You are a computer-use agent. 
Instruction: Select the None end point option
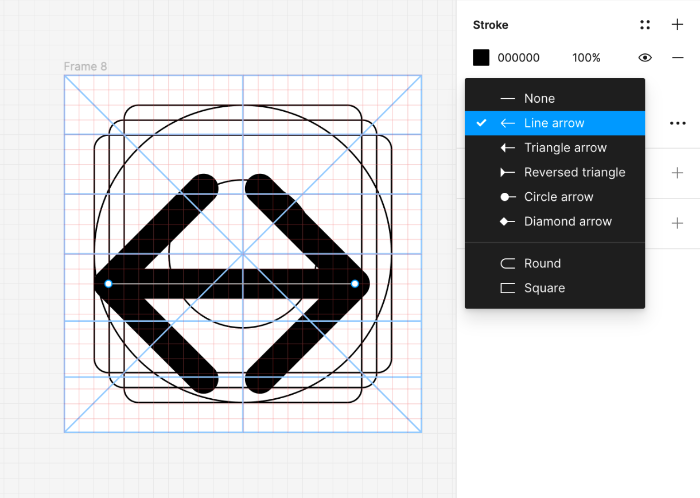click(555, 99)
